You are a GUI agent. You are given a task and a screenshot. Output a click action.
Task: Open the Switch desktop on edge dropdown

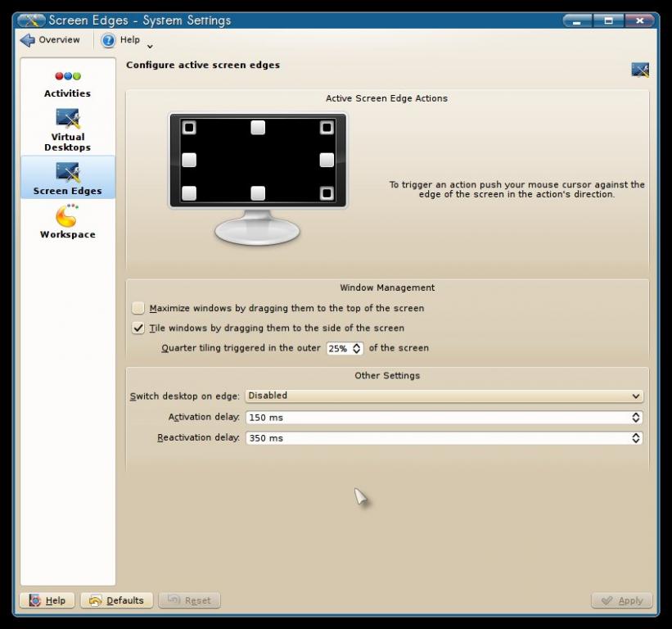[444, 396]
